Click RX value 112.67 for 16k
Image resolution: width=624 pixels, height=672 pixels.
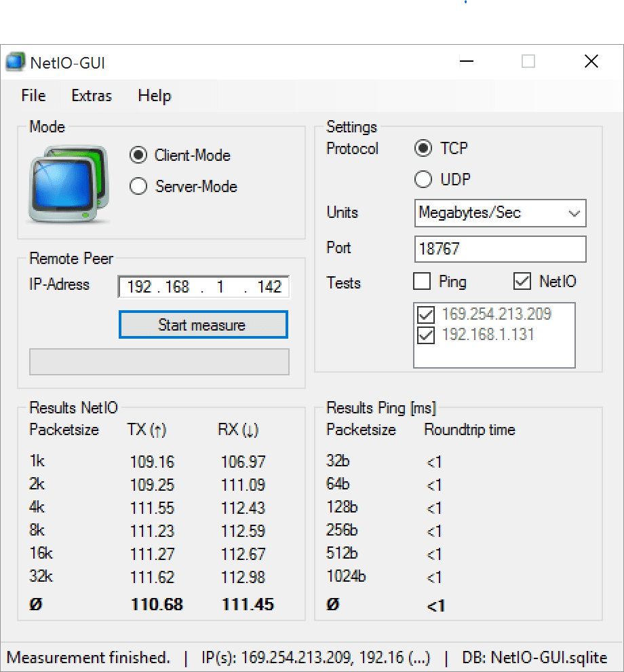(243, 554)
